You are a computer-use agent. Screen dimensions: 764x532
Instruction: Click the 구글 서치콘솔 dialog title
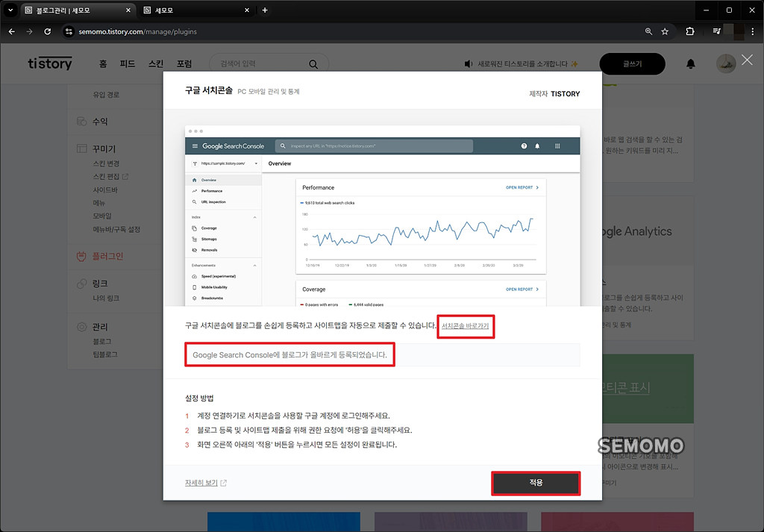tap(209, 90)
